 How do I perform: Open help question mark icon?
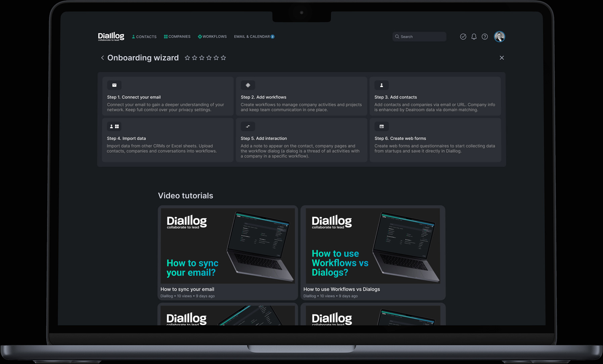tap(484, 37)
